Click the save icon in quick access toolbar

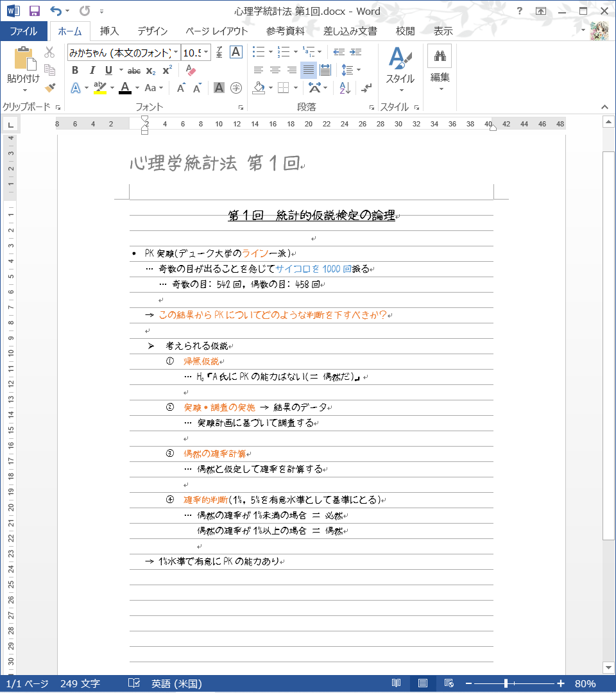click(x=35, y=11)
